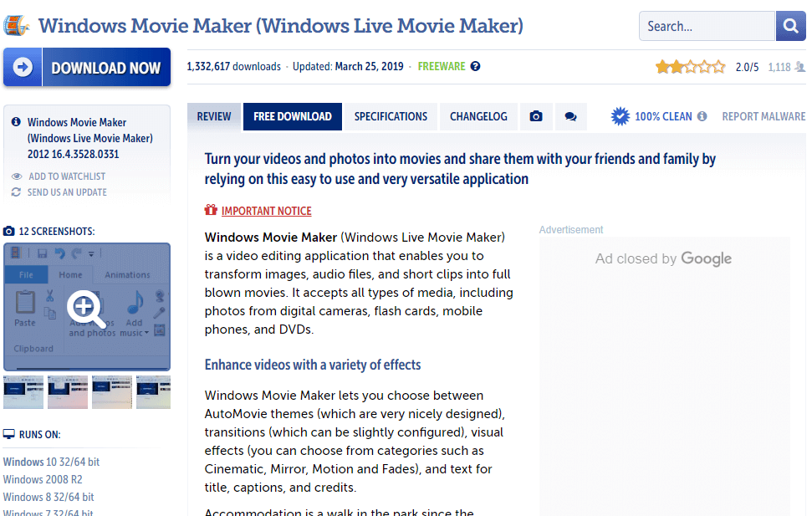Click into the Search field
The height and width of the screenshot is (516, 812).
(x=707, y=26)
